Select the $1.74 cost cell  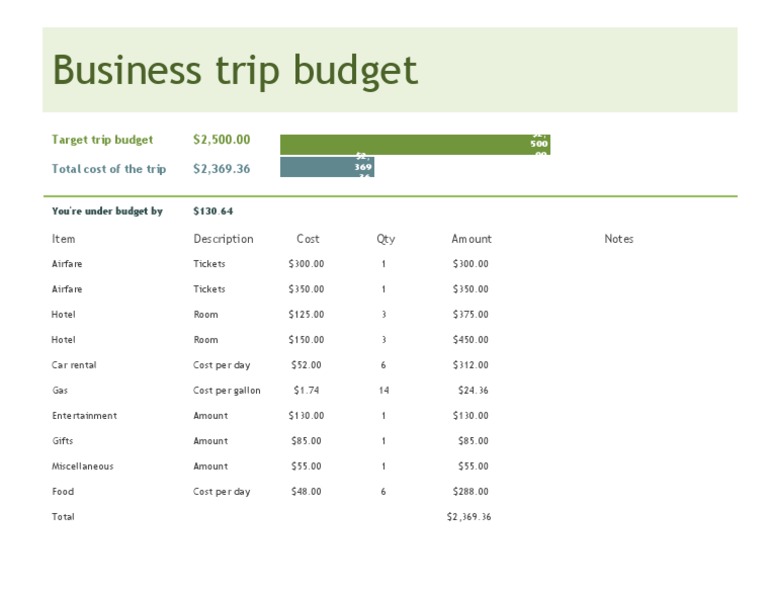pos(307,390)
